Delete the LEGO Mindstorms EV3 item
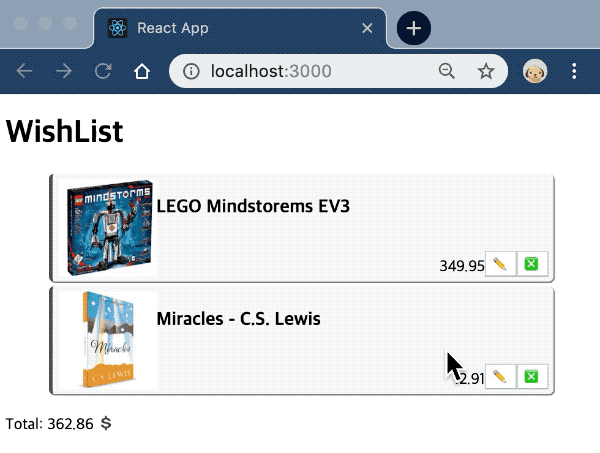 point(532,264)
